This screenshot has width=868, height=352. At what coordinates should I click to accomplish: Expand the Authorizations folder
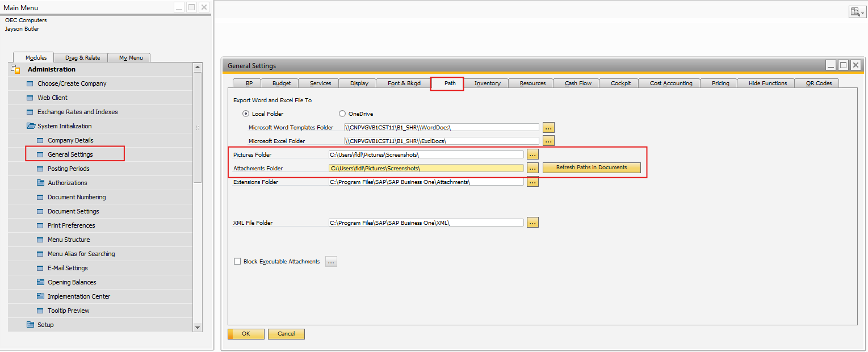tap(40, 183)
